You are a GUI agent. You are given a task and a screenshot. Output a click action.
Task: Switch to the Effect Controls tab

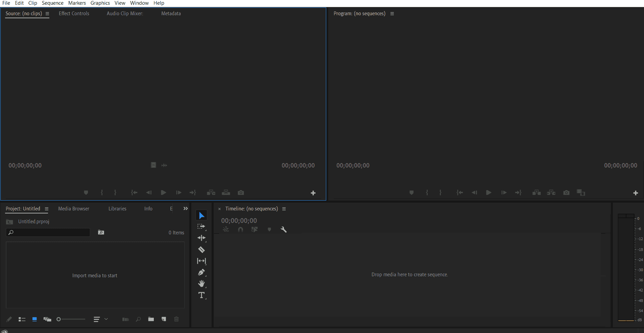pos(74,14)
